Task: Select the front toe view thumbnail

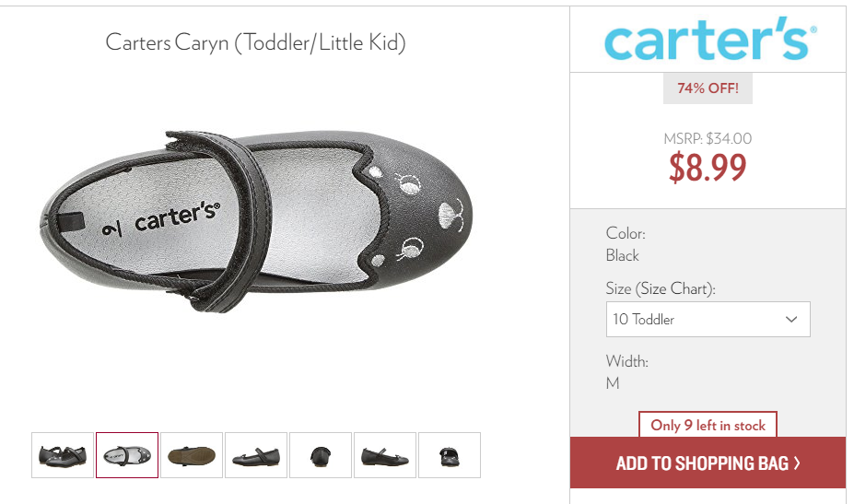Action: click(x=321, y=455)
